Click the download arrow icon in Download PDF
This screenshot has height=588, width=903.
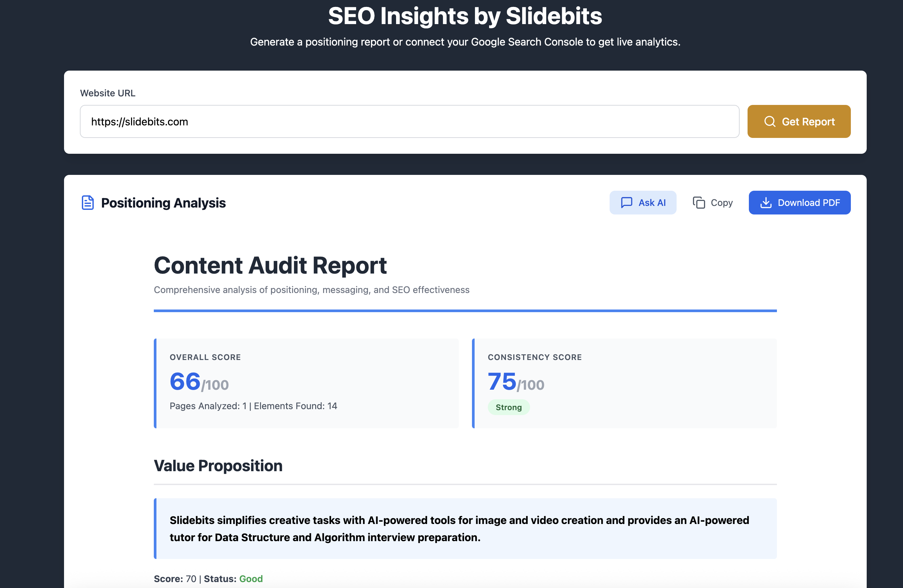coord(766,202)
